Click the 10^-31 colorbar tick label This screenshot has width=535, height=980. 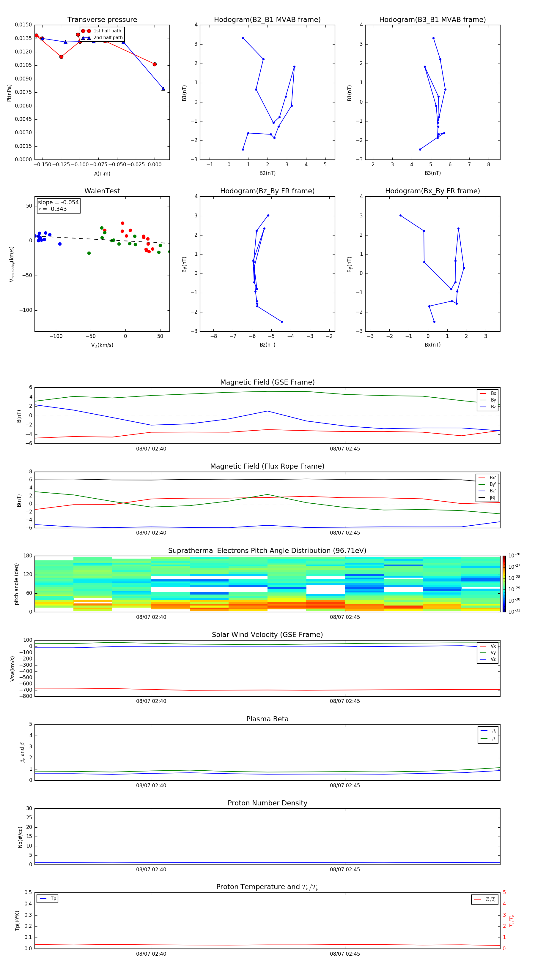(x=514, y=611)
